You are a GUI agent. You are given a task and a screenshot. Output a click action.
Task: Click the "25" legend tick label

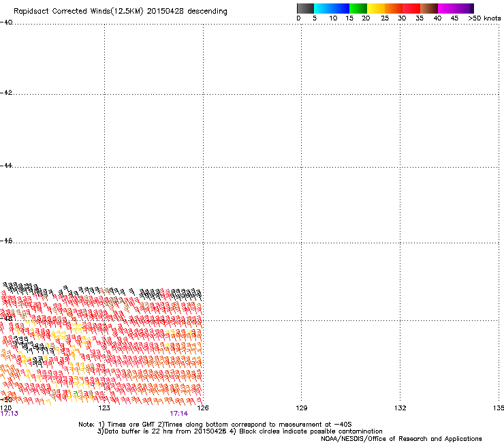(385, 18)
